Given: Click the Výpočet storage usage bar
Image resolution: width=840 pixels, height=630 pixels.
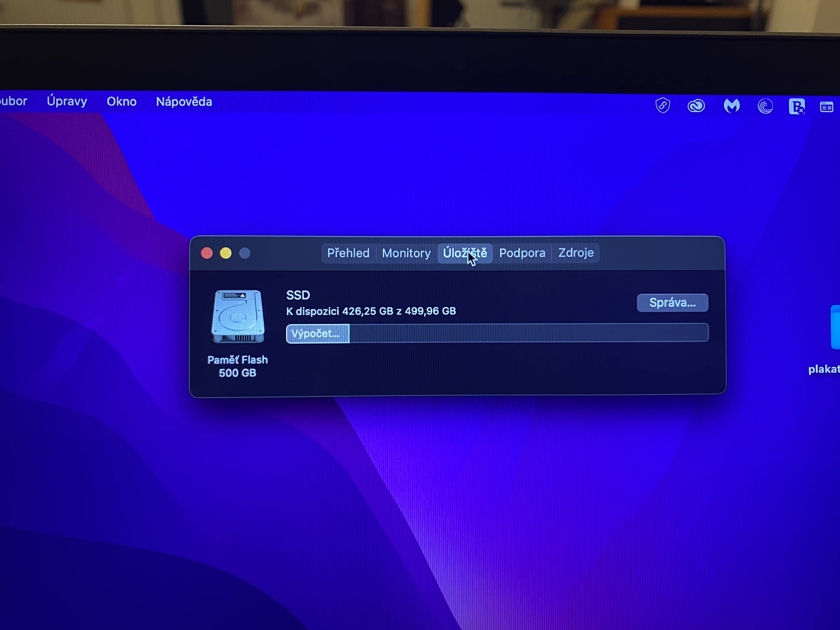Looking at the screenshot, I should (x=497, y=333).
